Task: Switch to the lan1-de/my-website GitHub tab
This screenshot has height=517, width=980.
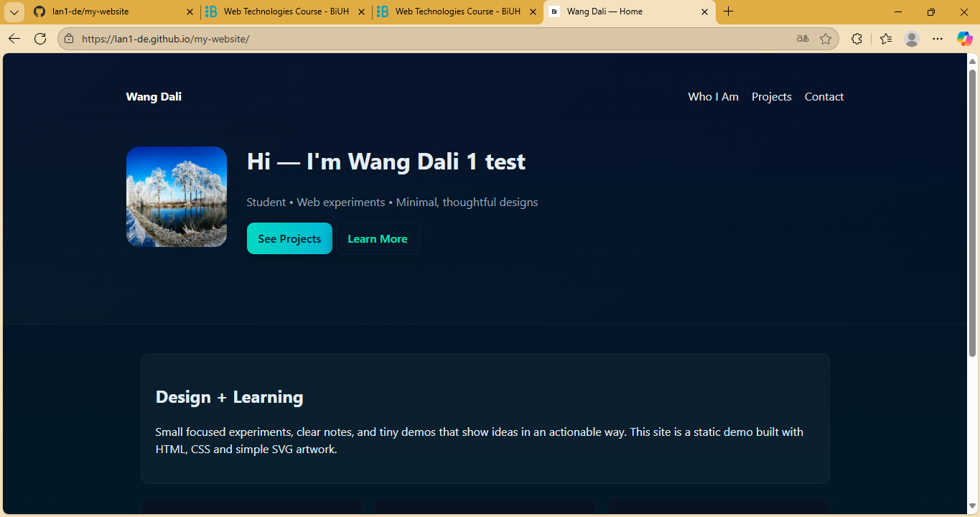Action: pos(115,11)
